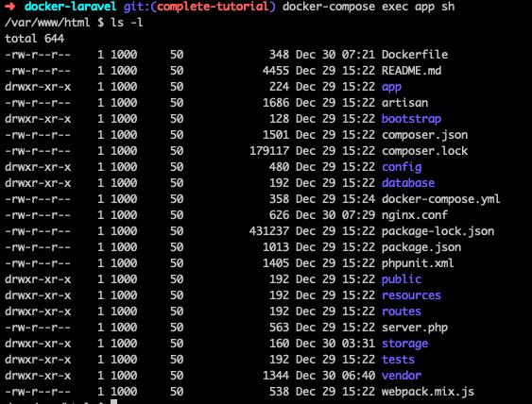The width and height of the screenshot is (532, 404).
Task: Click size 480 on config row
Action: pyautogui.click(x=280, y=167)
